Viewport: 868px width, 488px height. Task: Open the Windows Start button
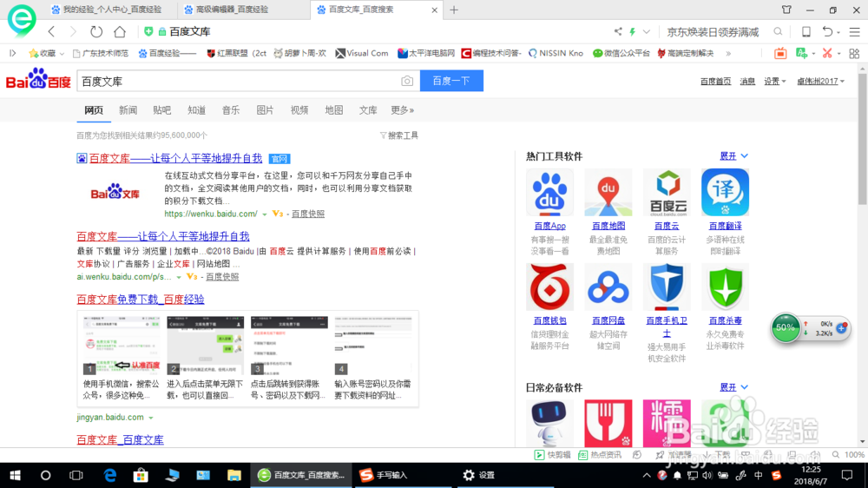coord(15,475)
